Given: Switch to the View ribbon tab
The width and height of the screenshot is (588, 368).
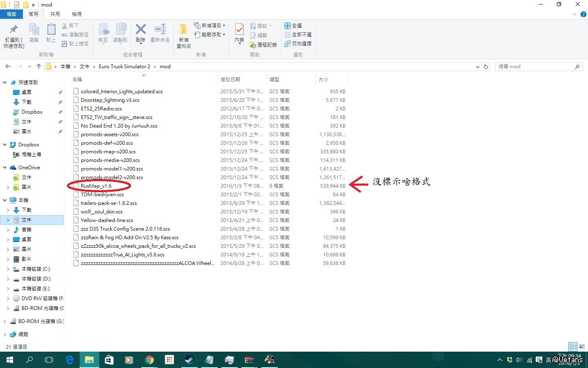Looking at the screenshot, I should [x=77, y=14].
